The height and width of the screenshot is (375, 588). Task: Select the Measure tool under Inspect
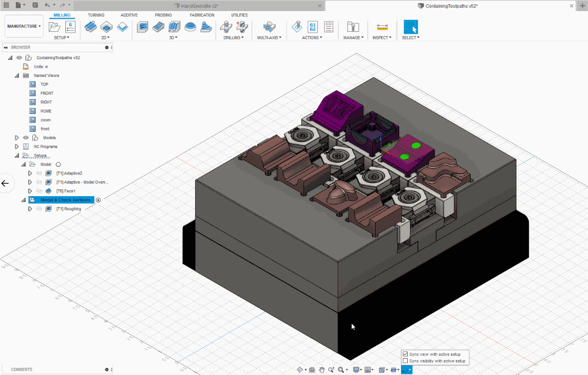382,27
